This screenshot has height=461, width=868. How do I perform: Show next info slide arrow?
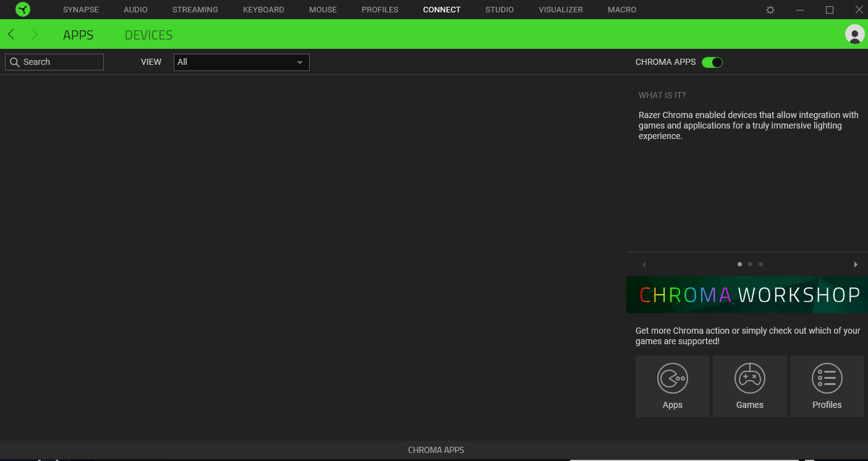click(x=856, y=264)
